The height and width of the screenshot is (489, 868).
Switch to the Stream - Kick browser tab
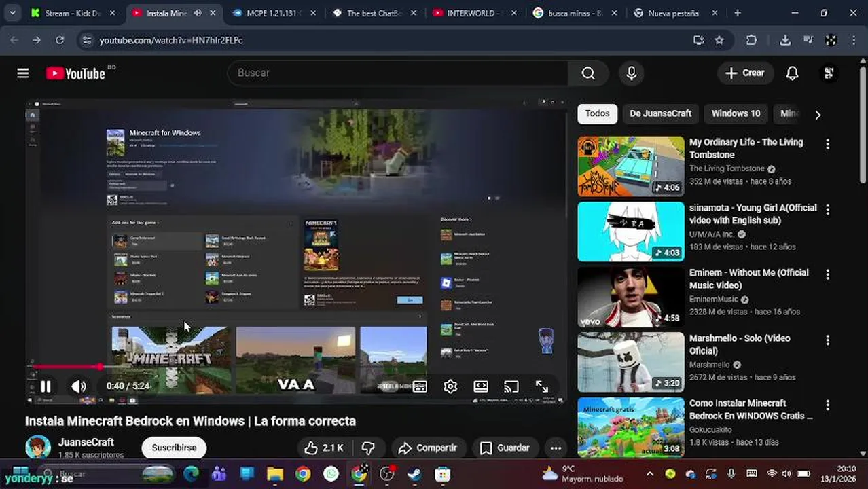[73, 13]
